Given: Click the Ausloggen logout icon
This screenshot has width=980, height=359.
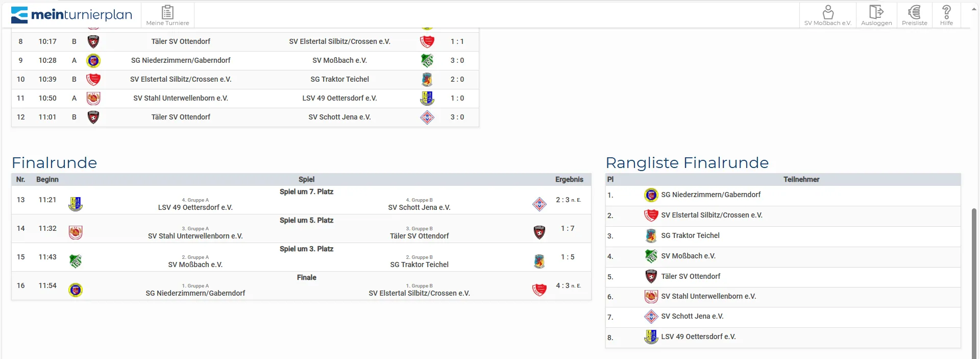Looking at the screenshot, I should (876, 15).
